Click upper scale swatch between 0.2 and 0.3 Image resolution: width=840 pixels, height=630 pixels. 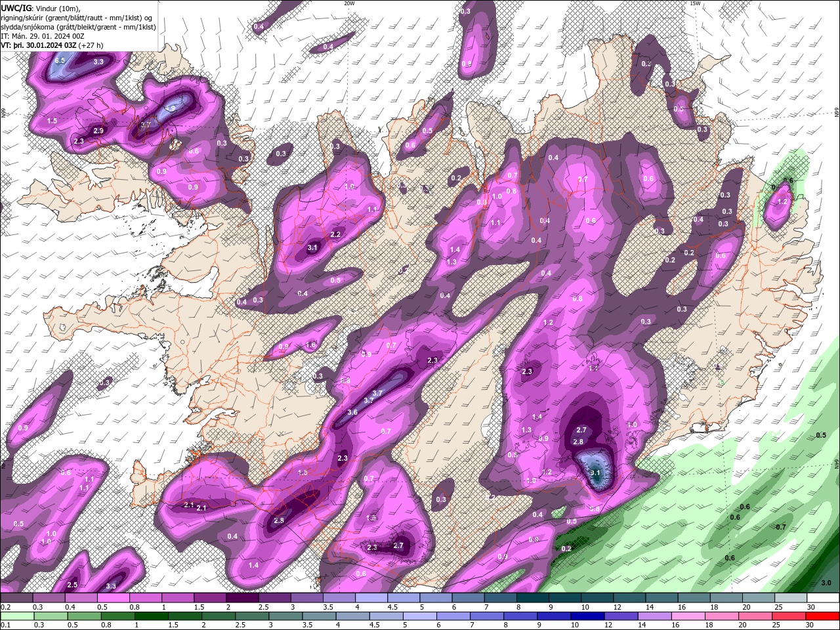[16, 598]
